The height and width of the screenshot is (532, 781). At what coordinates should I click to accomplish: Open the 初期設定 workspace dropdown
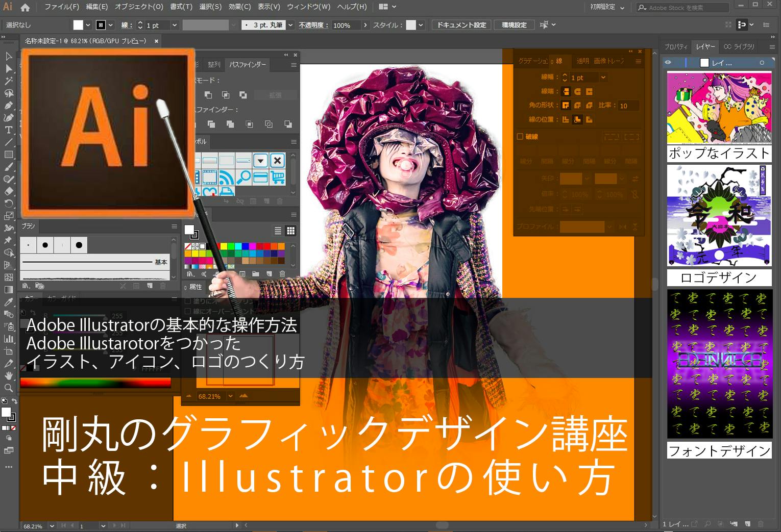(x=607, y=7)
